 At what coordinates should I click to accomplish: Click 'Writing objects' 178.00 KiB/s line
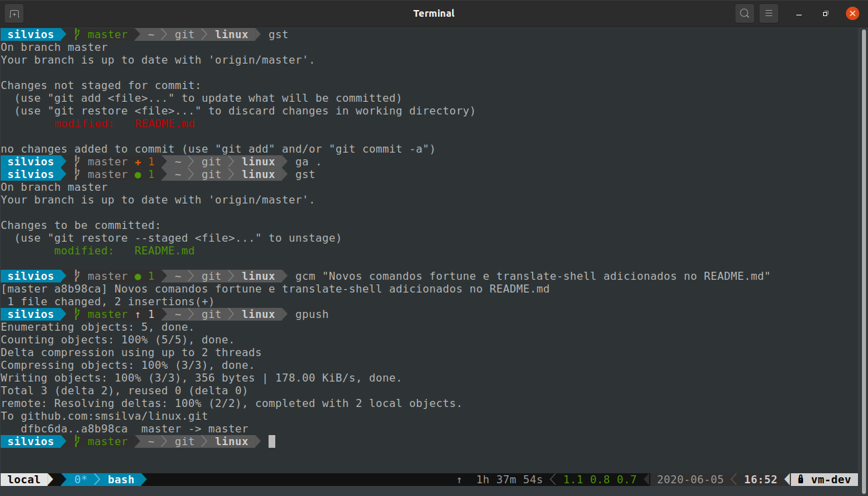202,378
